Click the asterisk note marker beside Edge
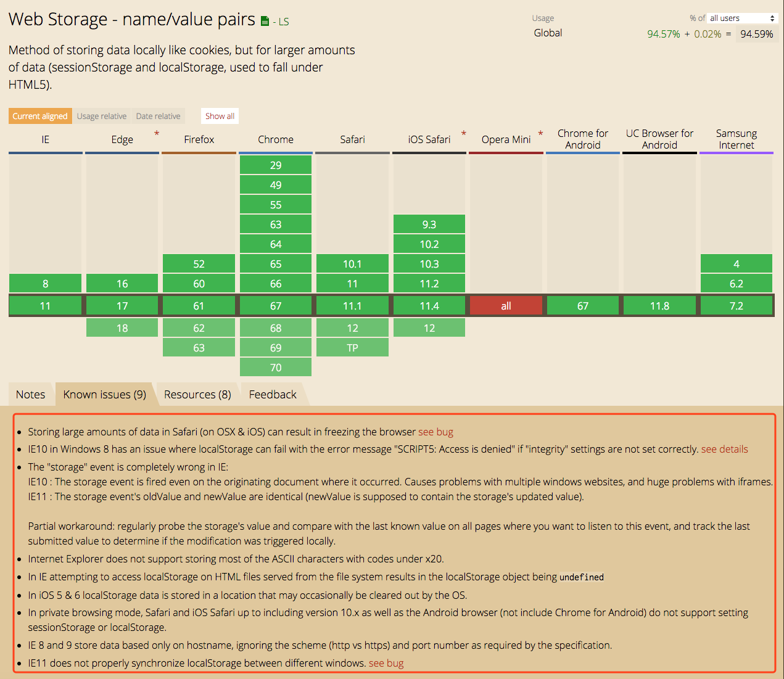The height and width of the screenshot is (679, 784). (157, 134)
